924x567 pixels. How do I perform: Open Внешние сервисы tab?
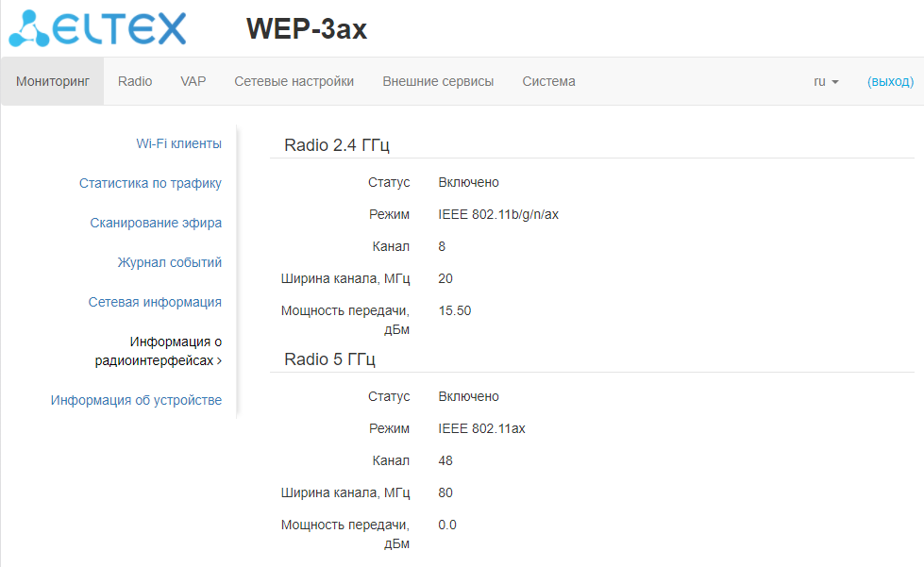point(438,81)
